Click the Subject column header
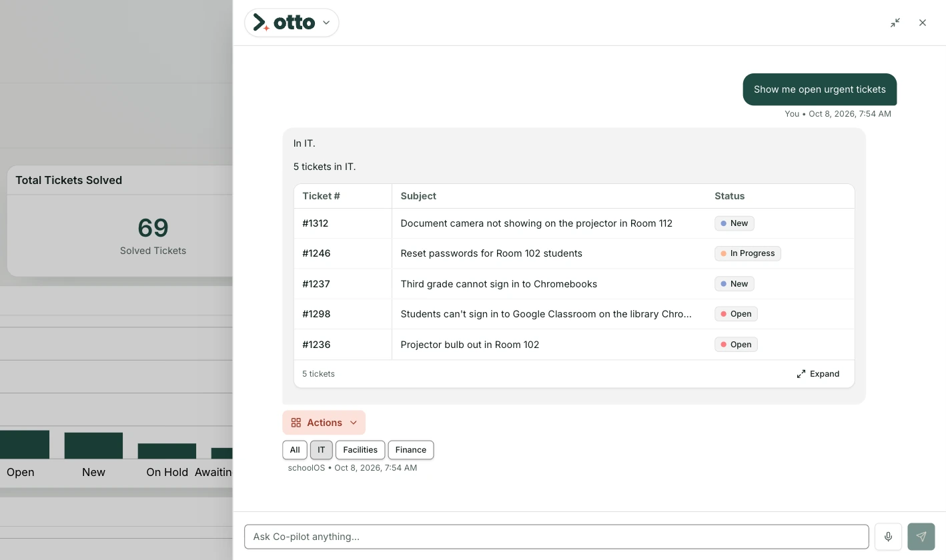The width and height of the screenshot is (946, 560). (x=418, y=196)
